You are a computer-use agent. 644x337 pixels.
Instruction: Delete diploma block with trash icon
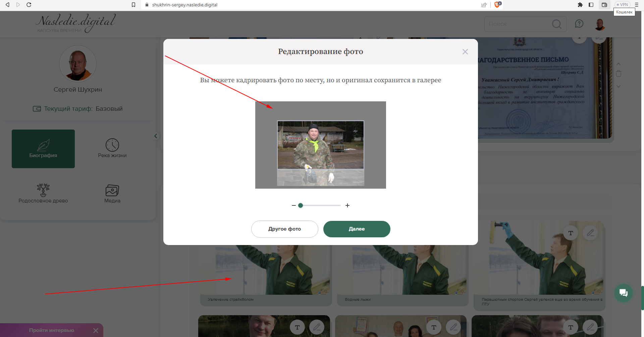tap(619, 74)
